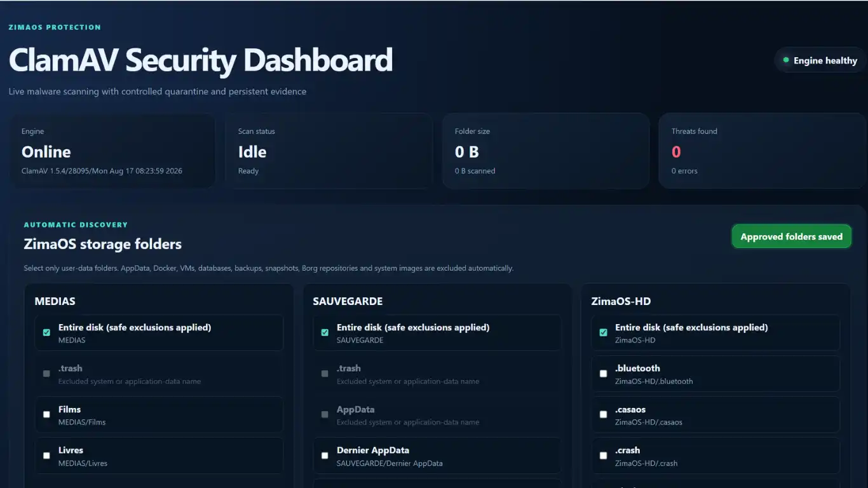Click the Scan status card label
Viewport: 868px width, 488px height.
click(257, 132)
